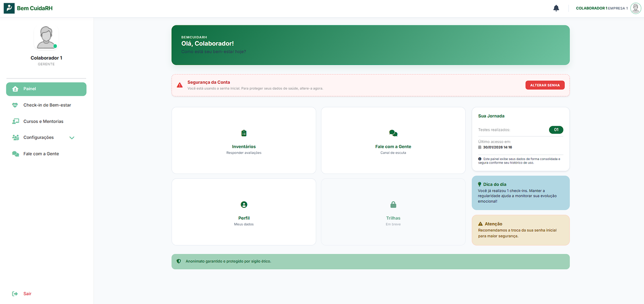The image size is (644, 304).
Task: Expand the Configurações chevron arrow
Action: [72, 138]
